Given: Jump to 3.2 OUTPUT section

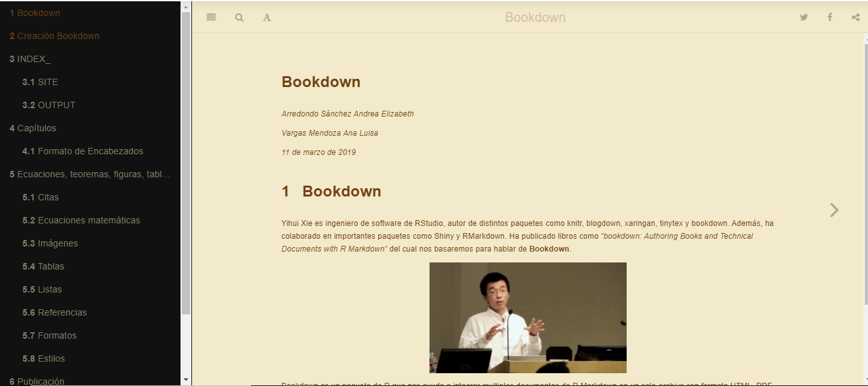Looking at the screenshot, I should pyautogui.click(x=49, y=105).
